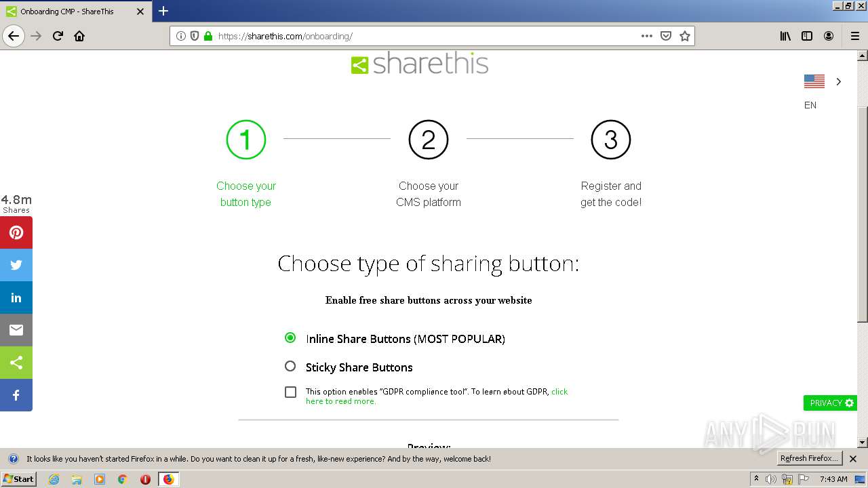
Task: Select Sticky Share Buttons radio option
Action: [290, 366]
